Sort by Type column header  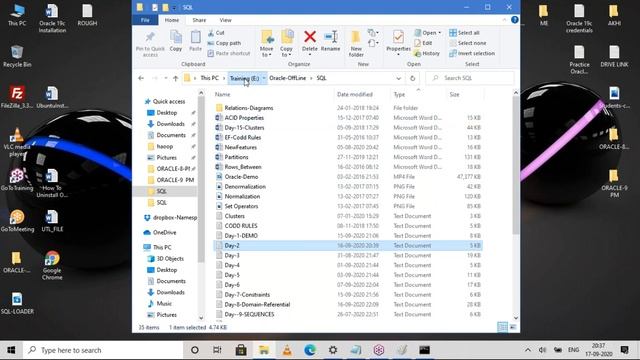click(418, 94)
